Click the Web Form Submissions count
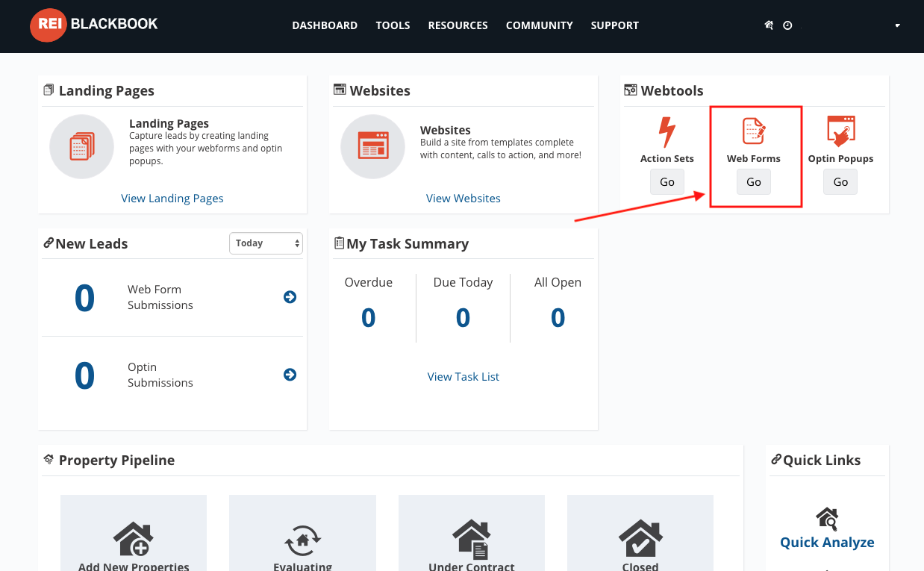The image size is (924, 571). tap(84, 298)
